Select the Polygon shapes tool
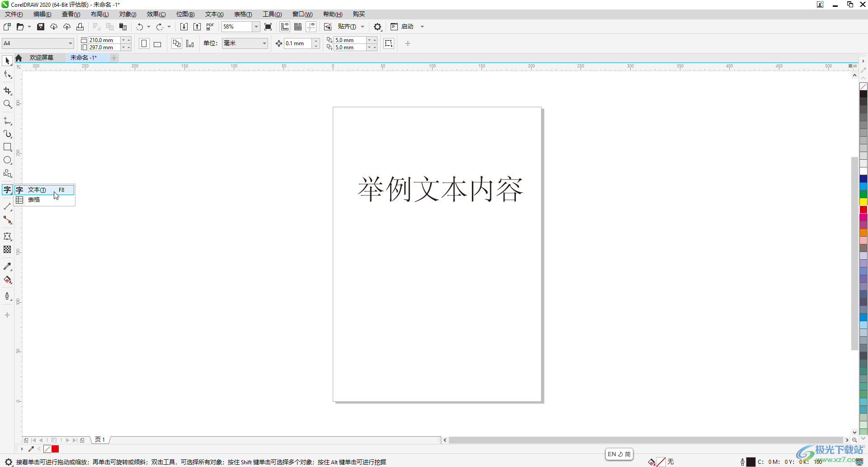The width and height of the screenshot is (868, 467). tap(7, 173)
